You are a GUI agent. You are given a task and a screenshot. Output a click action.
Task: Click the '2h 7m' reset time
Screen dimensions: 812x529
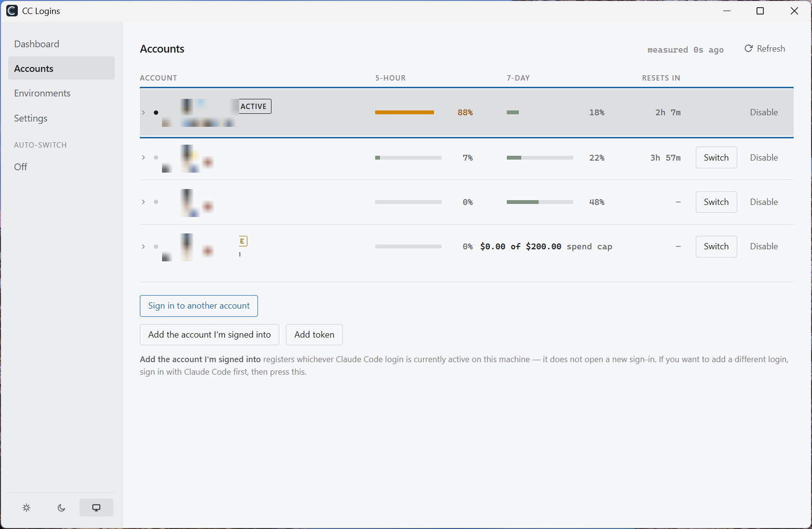[x=668, y=112]
